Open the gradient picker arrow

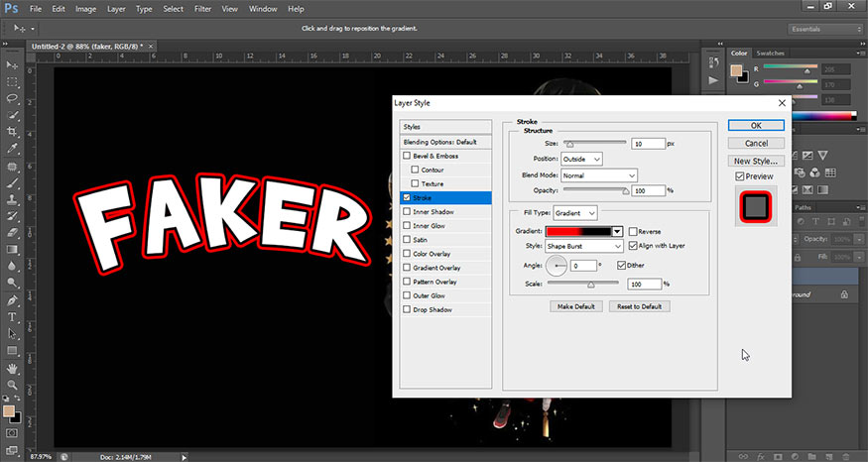click(x=617, y=231)
